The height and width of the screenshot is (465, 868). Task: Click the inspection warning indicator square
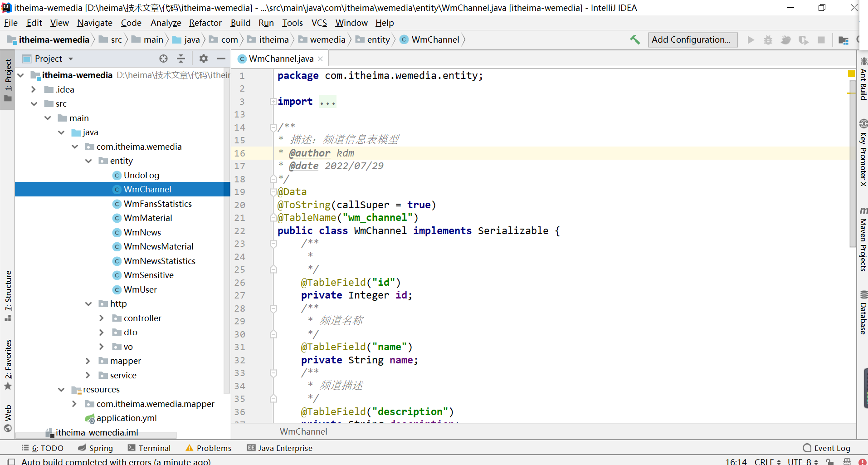851,73
